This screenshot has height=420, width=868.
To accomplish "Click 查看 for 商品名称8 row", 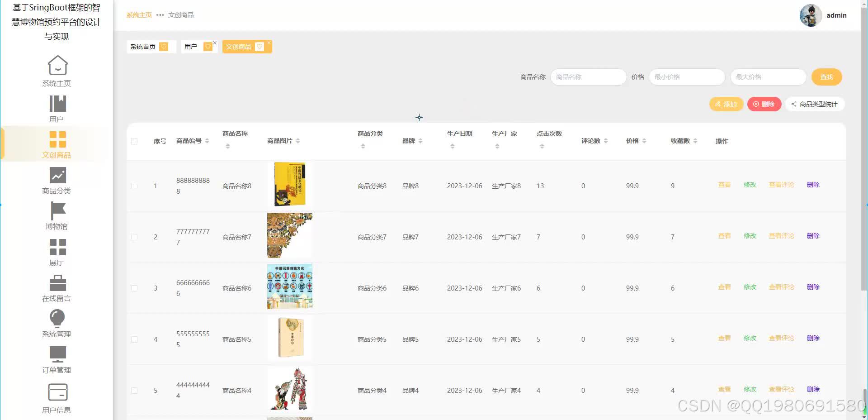I will click(x=724, y=185).
